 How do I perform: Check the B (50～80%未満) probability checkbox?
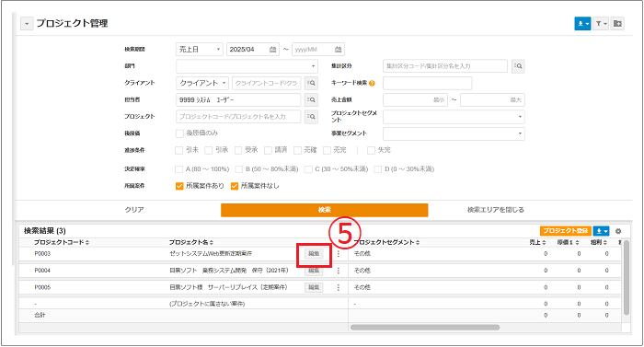pos(239,169)
